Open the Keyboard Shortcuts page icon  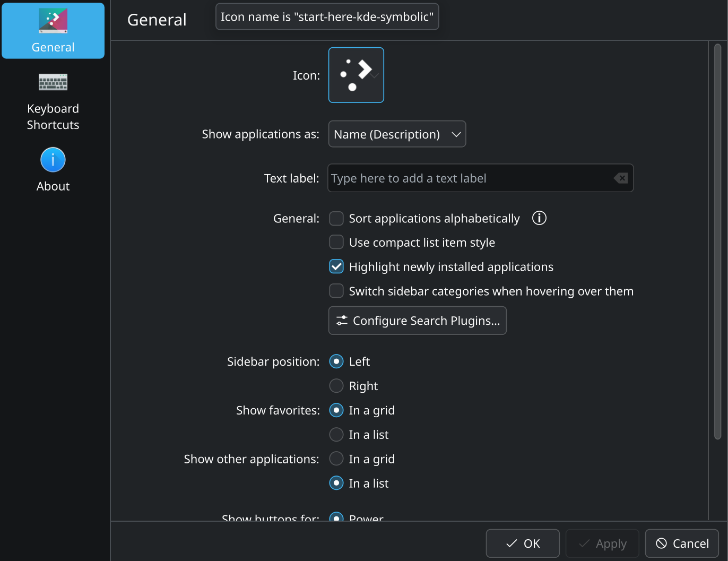click(53, 83)
